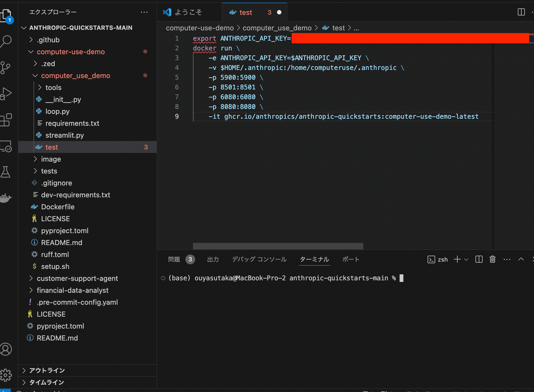Open the Docker view in activity bar
Viewport: 534px width, 392px height.
[5, 198]
